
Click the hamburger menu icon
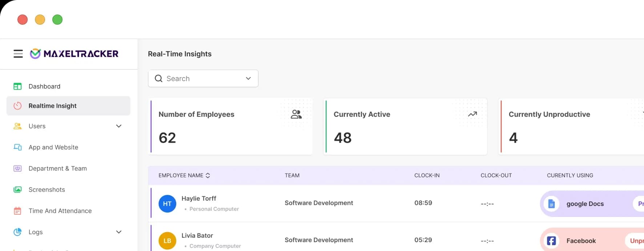pyautogui.click(x=18, y=54)
